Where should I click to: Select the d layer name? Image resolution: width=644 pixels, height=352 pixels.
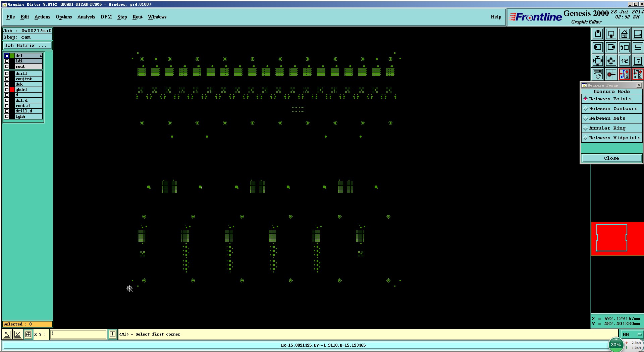pos(29,95)
